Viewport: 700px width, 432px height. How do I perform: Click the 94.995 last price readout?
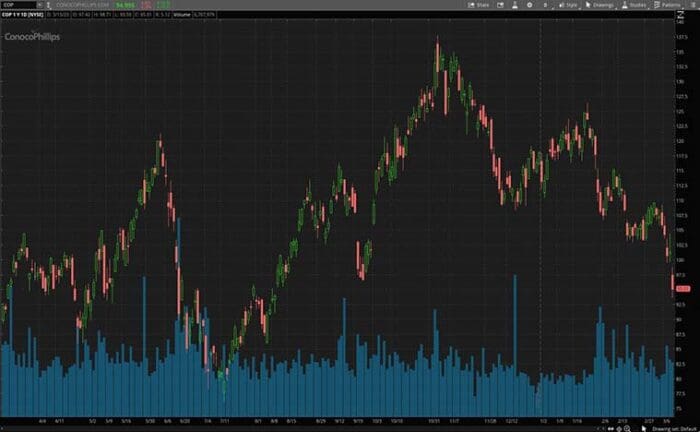[x=125, y=5]
